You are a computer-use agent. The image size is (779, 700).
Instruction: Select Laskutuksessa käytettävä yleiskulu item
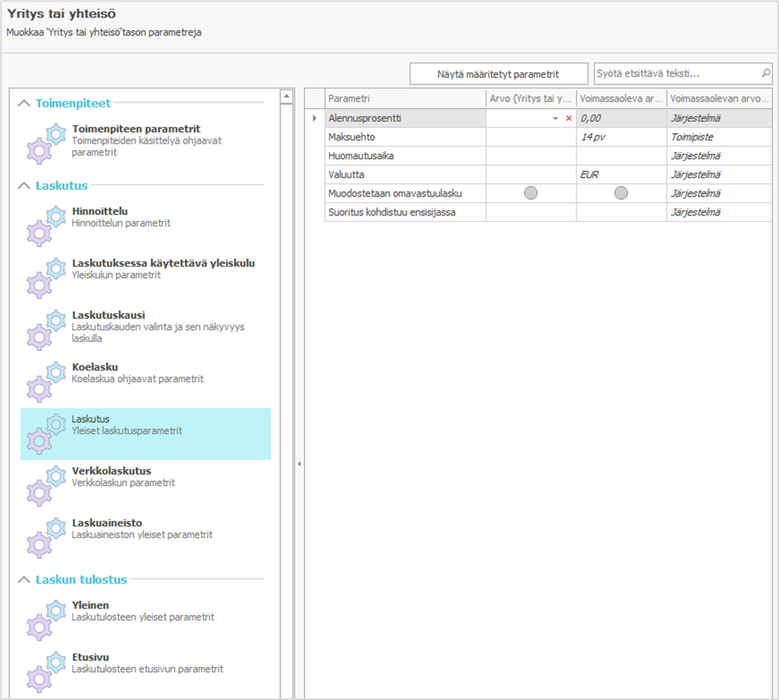pyautogui.click(x=163, y=269)
